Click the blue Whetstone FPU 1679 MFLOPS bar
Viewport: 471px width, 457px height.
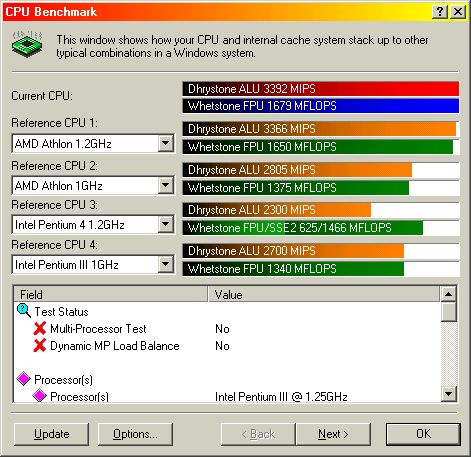pyautogui.click(x=321, y=106)
